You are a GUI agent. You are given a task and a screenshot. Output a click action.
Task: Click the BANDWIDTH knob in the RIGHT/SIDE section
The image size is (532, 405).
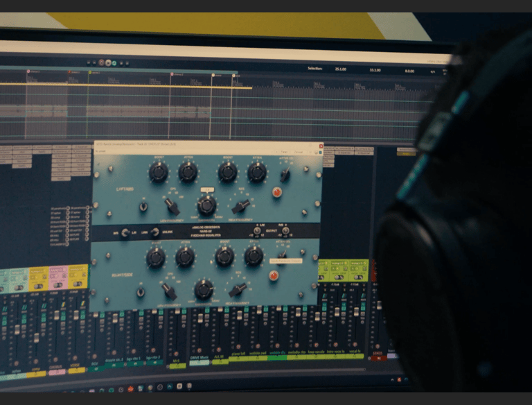(204, 290)
